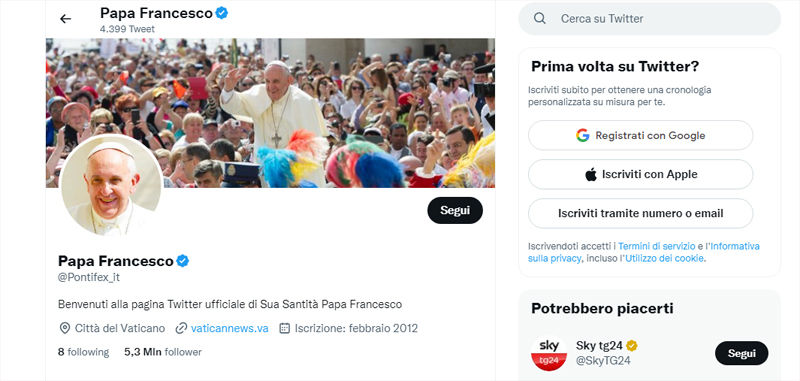Screen dimensions: 800x381
Task: Click the back arrow icon
Action: (65, 19)
